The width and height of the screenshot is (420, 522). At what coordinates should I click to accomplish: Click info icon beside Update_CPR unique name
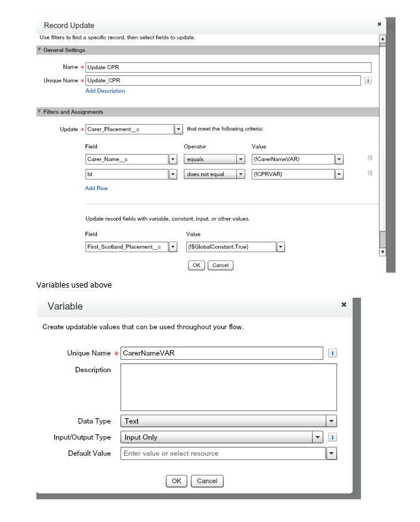368,81
